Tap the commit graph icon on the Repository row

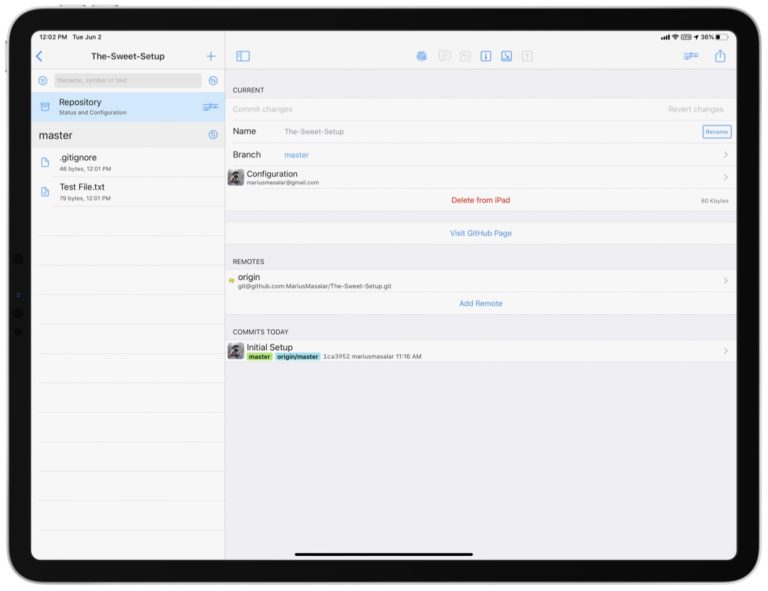(210, 107)
